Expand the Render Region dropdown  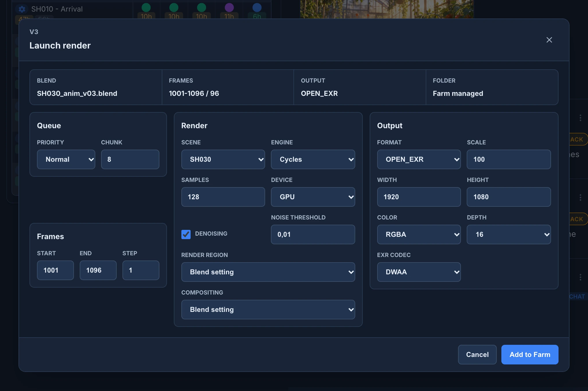(268, 272)
